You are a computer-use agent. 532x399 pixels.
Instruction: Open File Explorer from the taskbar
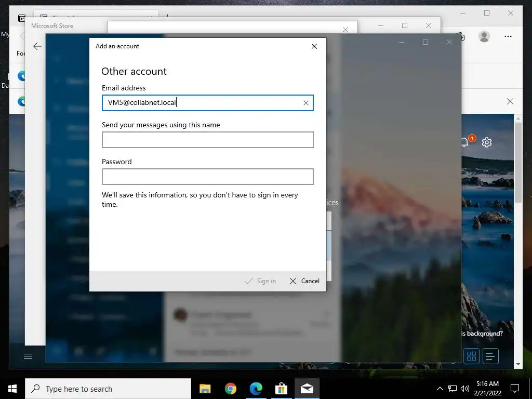point(205,389)
